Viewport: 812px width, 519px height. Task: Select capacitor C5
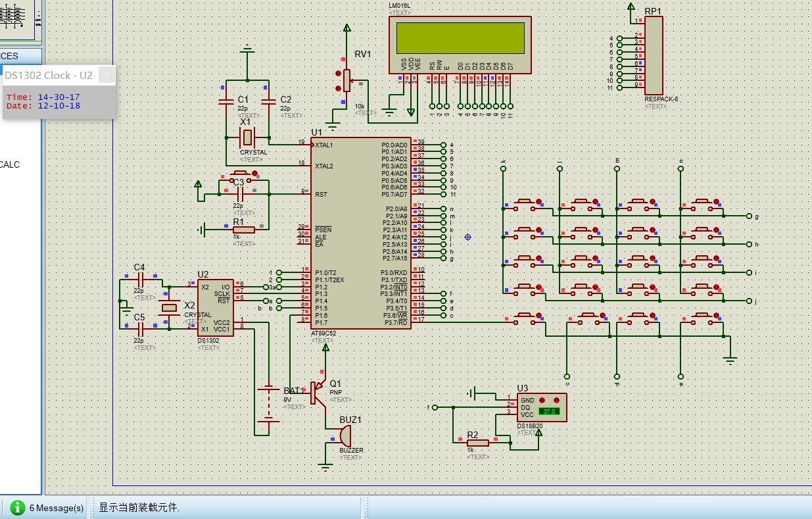pos(139,328)
